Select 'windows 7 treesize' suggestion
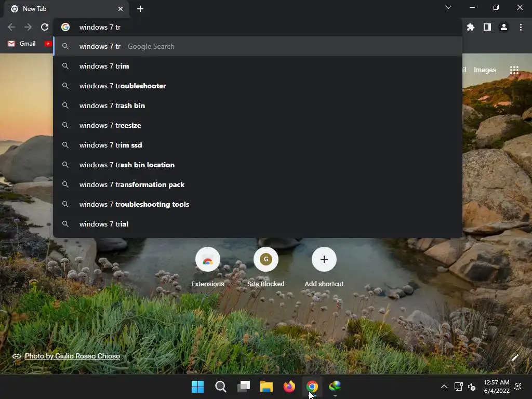Screen dimensions: 532x399 tap(258, 125)
